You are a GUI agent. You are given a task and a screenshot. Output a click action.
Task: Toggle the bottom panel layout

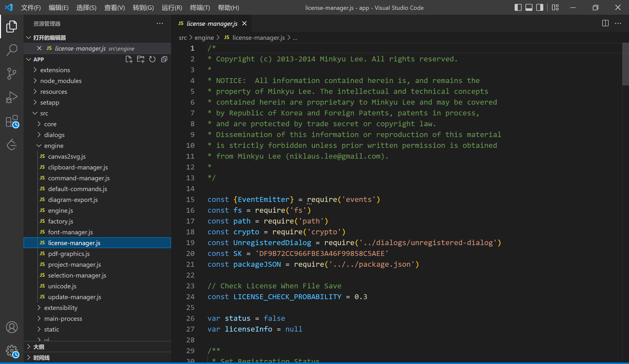pyautogui.click(x=529, y=7)
